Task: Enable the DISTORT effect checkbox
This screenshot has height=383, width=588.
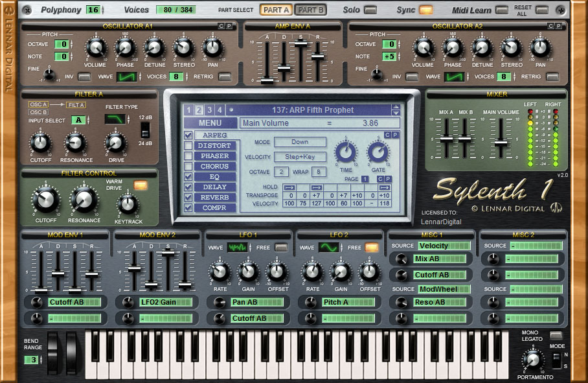Action: [x=188, y=146]
